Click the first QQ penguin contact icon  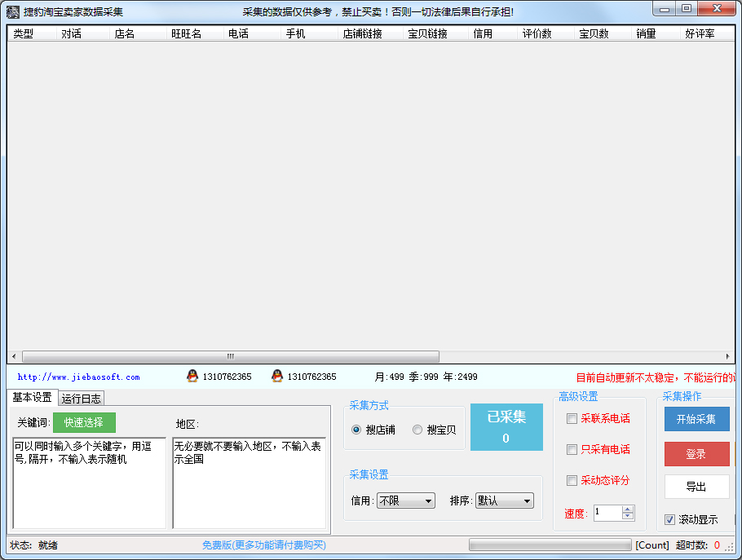[192, 377]
